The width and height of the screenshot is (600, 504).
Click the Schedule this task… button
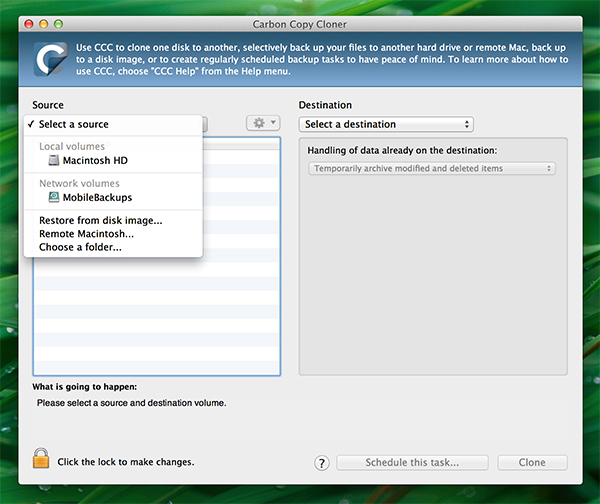click(x=412, y=463)
